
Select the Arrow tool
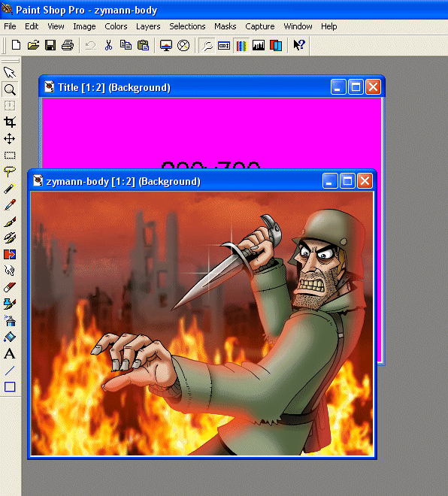point(10,72)
